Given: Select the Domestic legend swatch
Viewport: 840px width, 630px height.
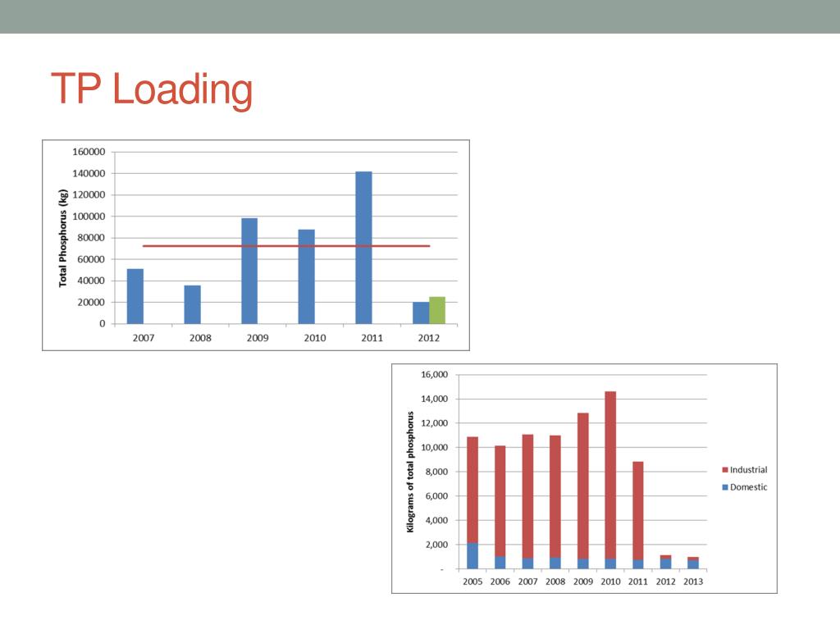Looking at the screenshot, I should click(x=725, y=487).
